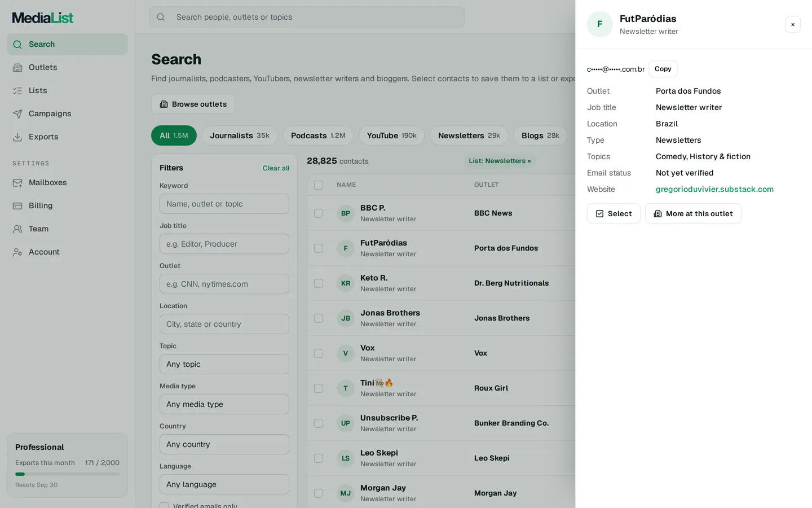Check the box for Keto R. row
812x508 pixels.
tap(319, 283)
